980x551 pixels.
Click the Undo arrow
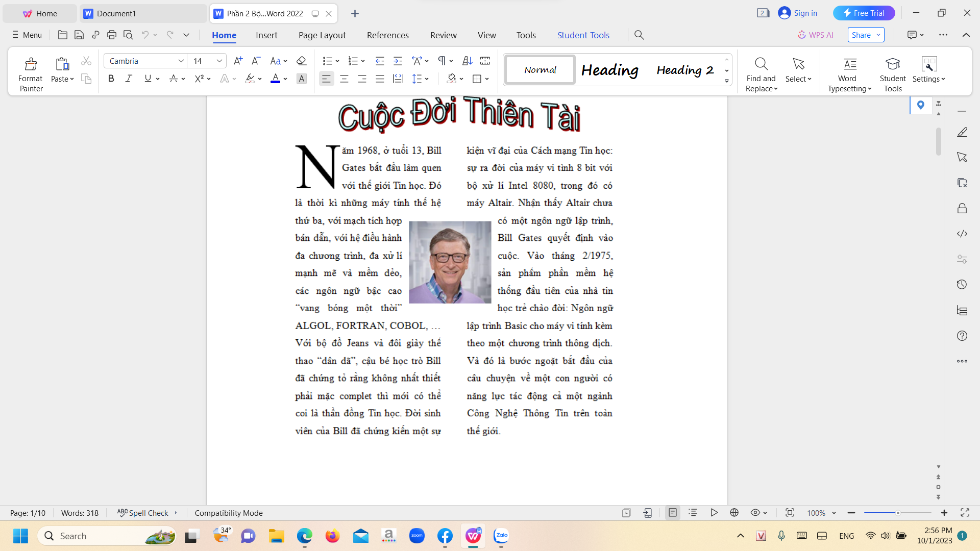click(145, 35)
